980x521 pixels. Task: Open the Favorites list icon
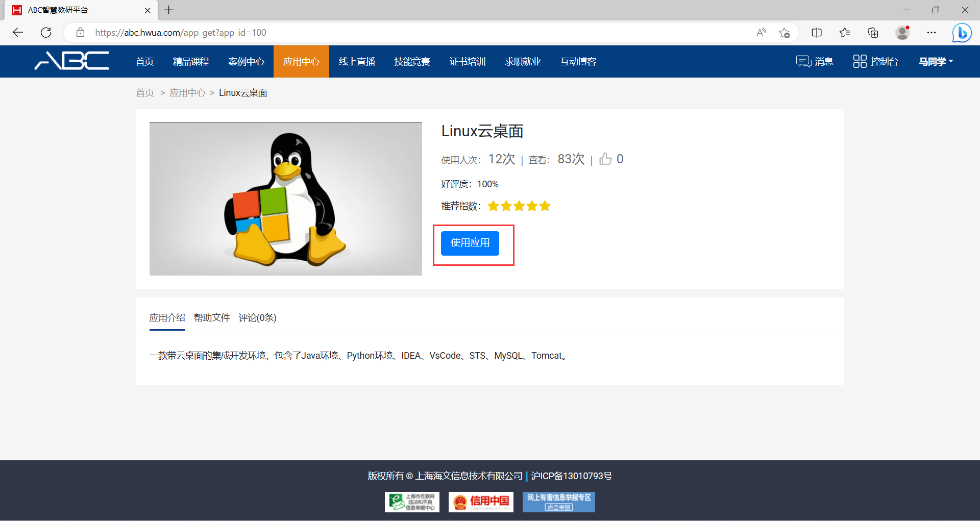pyautogui.click(x=845, y=33)
